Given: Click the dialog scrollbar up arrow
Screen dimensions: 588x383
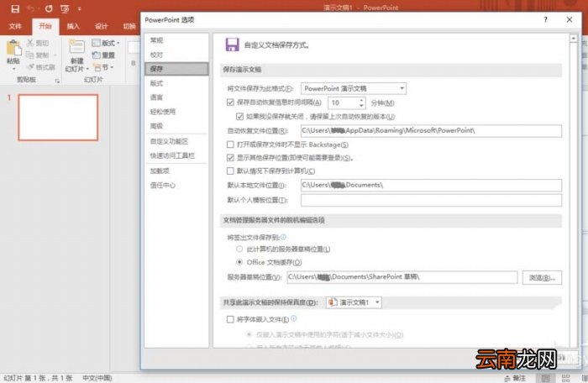Looking at the screenshot, I should point(573,39).
